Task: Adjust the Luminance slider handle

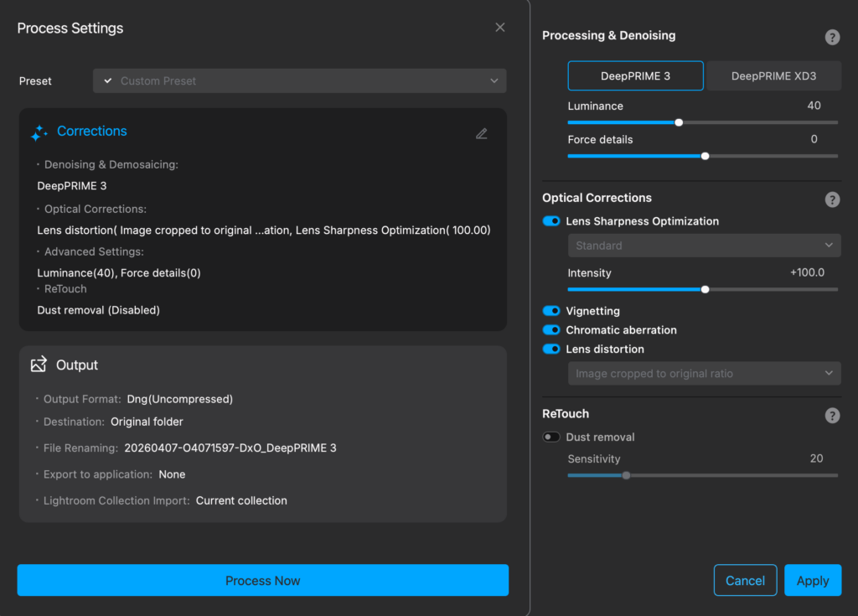Action: tap(679, 122)
